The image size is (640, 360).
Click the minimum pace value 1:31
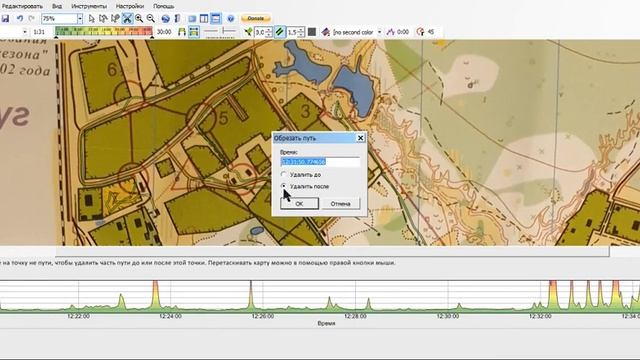click(39, 32)
